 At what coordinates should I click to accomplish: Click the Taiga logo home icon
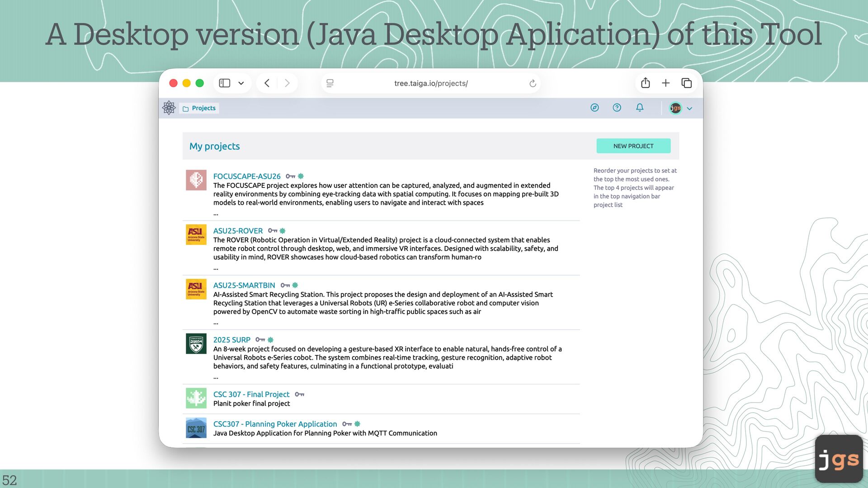pyautogui.click(x=169, y=108)
